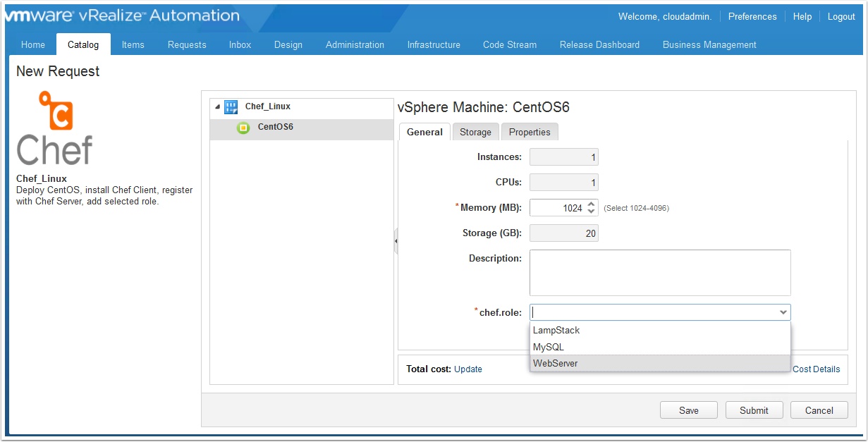Open the Inbox tab
Screen dimensions: 868x442
pos(240,44)
